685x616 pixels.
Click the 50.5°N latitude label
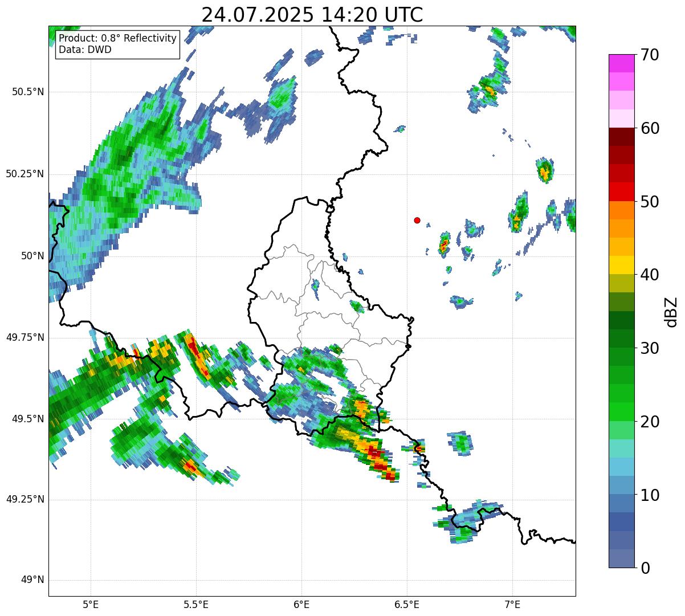point(27,92)
